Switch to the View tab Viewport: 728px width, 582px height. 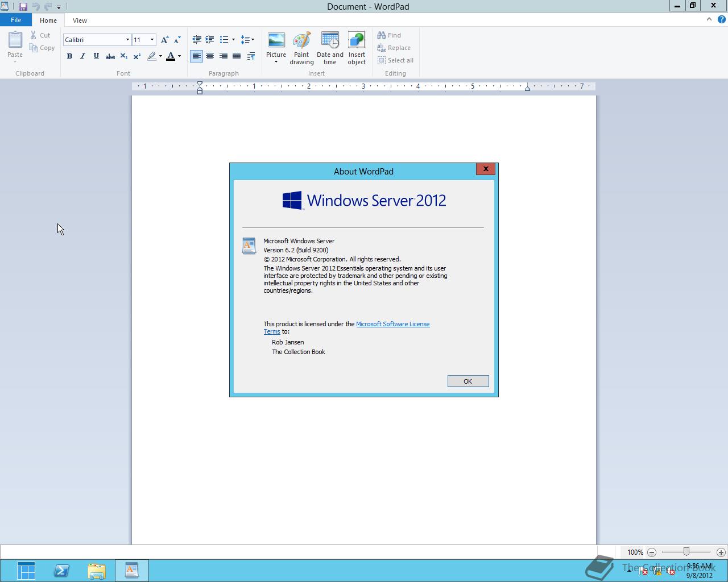click(80, 20)
